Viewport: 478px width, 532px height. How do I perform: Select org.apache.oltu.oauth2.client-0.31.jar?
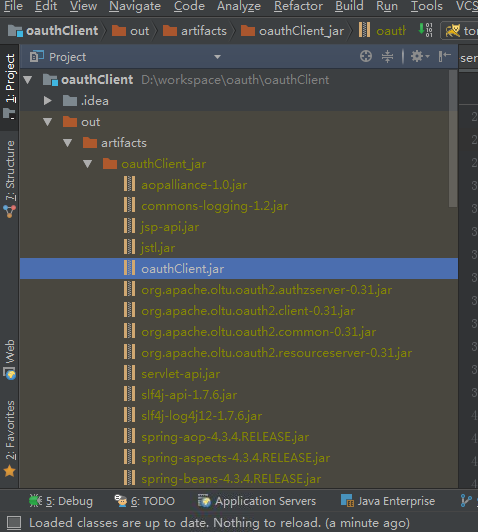pos(248,311)
